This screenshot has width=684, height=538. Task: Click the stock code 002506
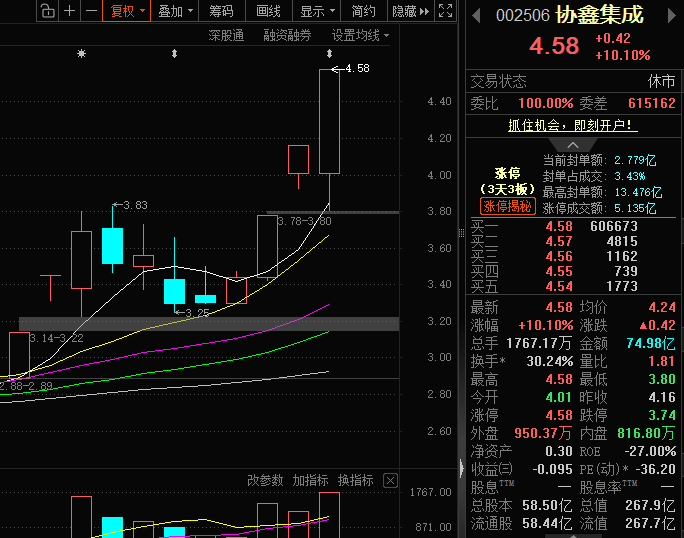coord(523,16)
